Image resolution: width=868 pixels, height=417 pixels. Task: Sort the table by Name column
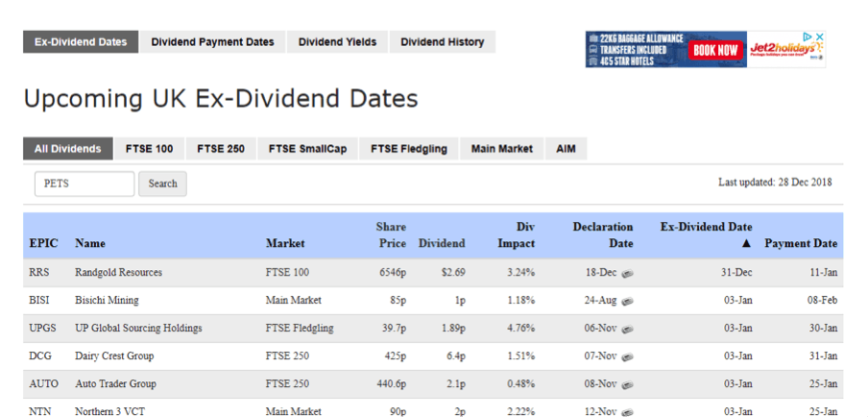click(x=90, y=244)
